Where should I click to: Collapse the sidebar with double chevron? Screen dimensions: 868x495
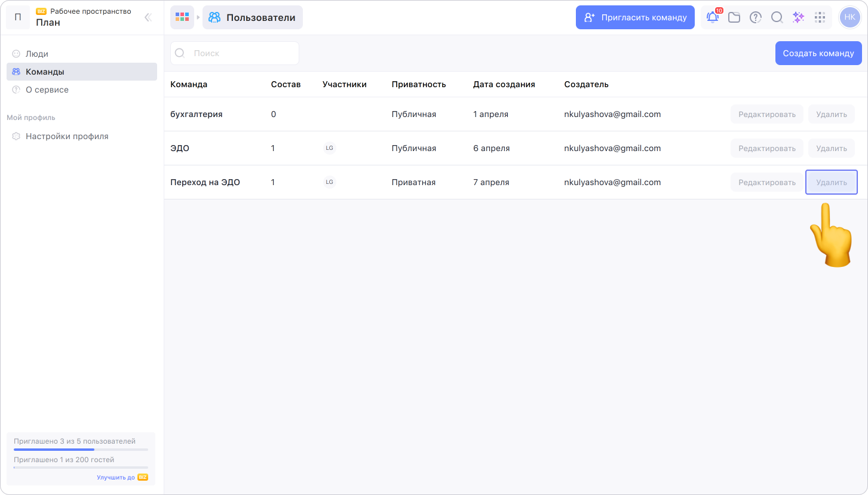coord(148,17)
